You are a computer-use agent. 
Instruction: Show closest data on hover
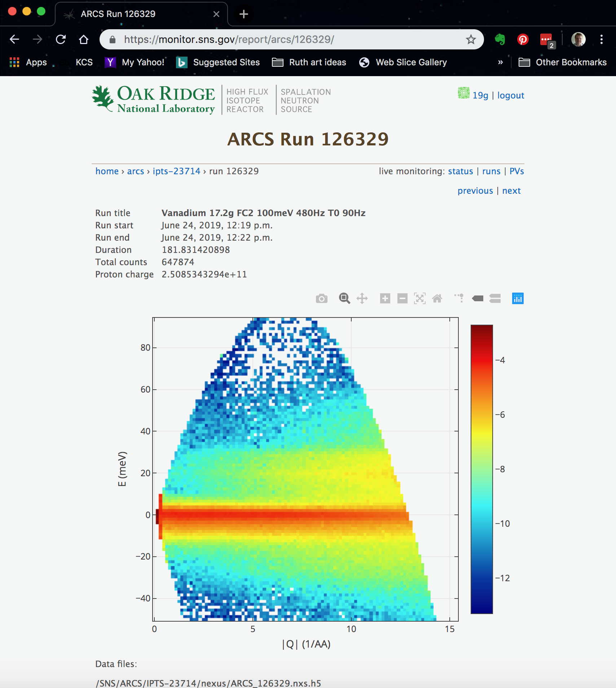[478, 299]
